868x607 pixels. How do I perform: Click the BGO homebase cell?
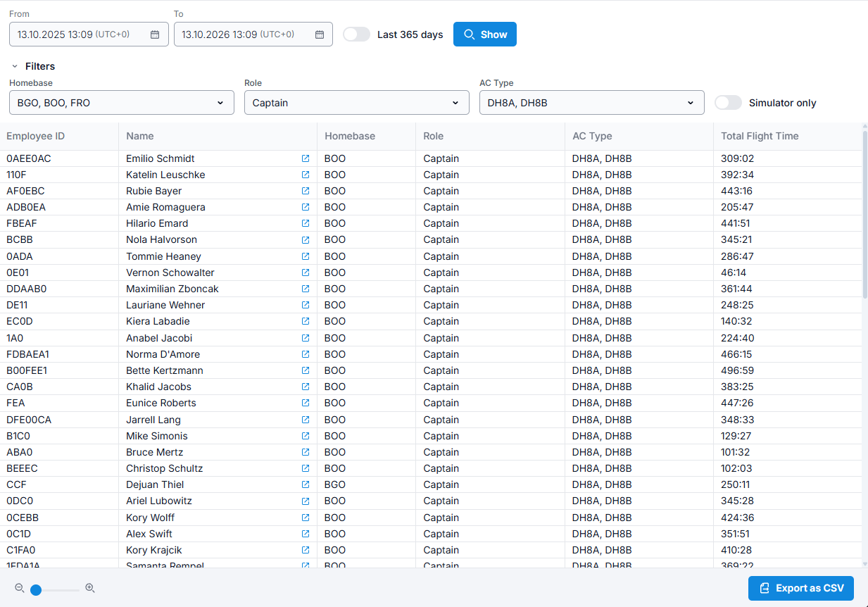coord(366,484)
